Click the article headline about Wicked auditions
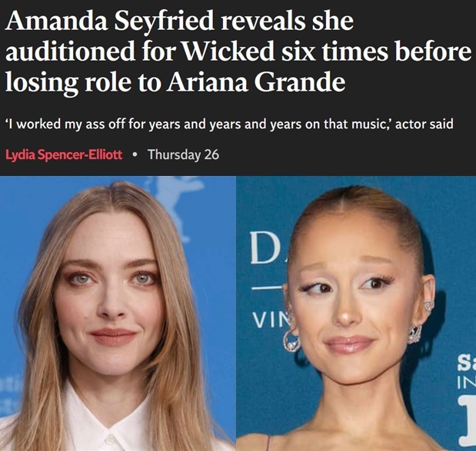The image size is (476, 451). click(238, 51)
